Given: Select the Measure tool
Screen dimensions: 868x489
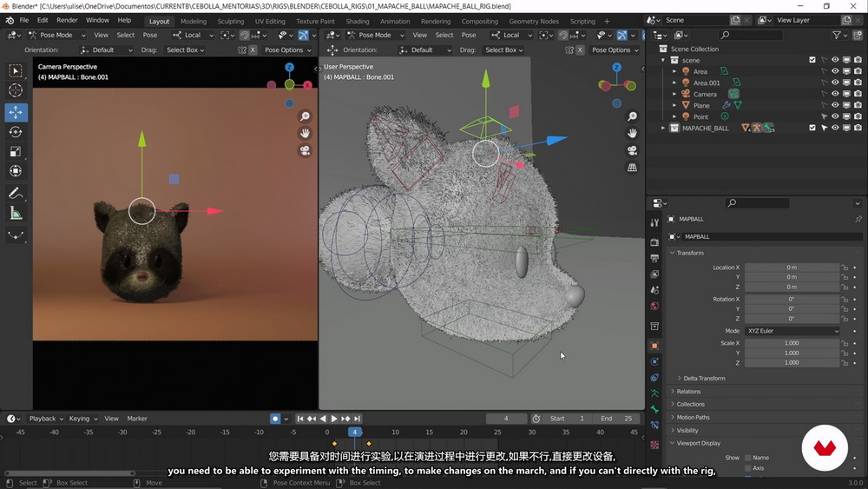Looking at the screenshot, I should 16,213.
